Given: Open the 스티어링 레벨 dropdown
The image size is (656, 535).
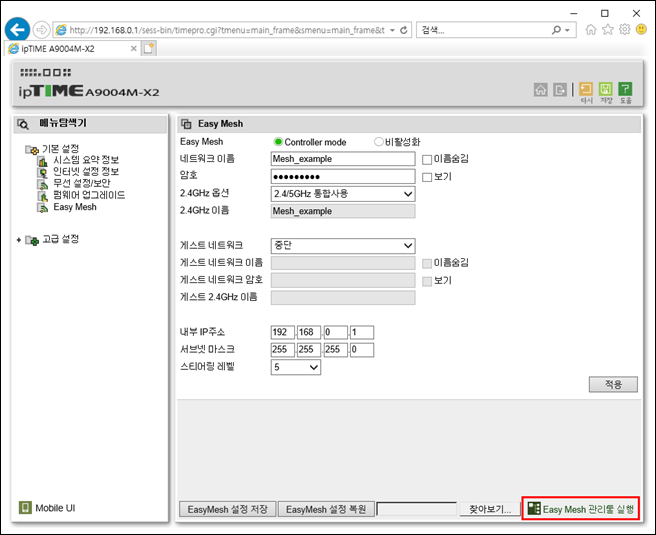Looking at the screenshot, I should click(296, 367).
